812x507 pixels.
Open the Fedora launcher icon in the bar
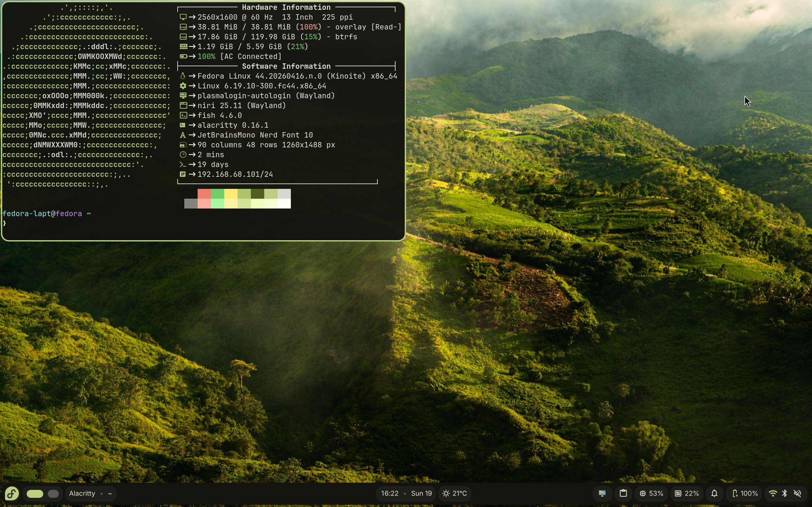pos(12,493)
